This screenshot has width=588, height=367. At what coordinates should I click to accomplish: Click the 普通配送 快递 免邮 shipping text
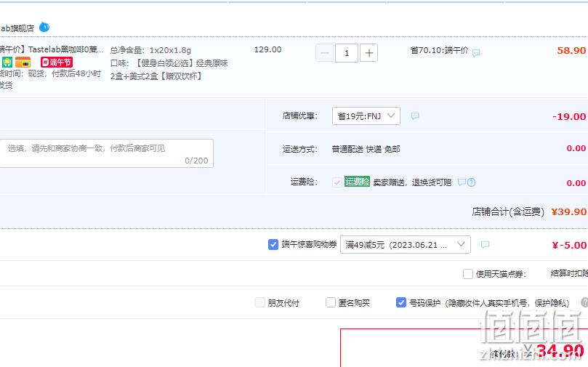pos(366,149)
